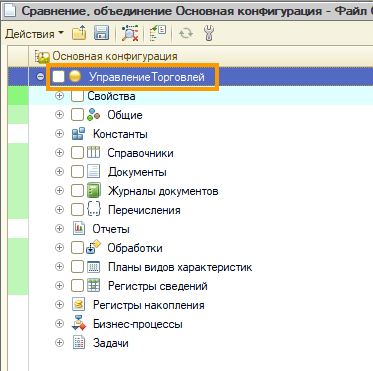Toggle the Журналы документов checkbox
Screen dimensions: 373x371
(77, 191)
